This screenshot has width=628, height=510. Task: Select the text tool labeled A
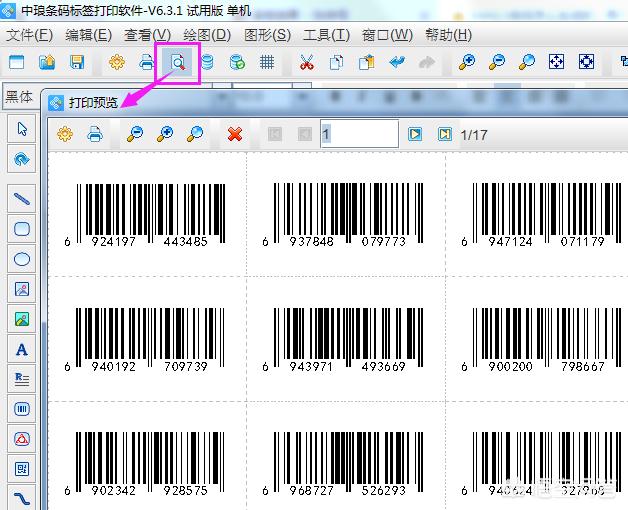22,349
